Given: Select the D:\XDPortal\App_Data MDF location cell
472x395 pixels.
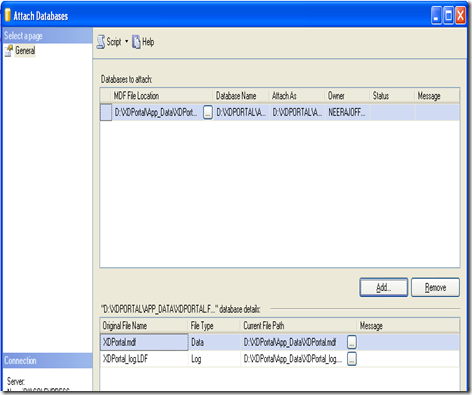Looking at the screenshot, I should coord(157,112).
